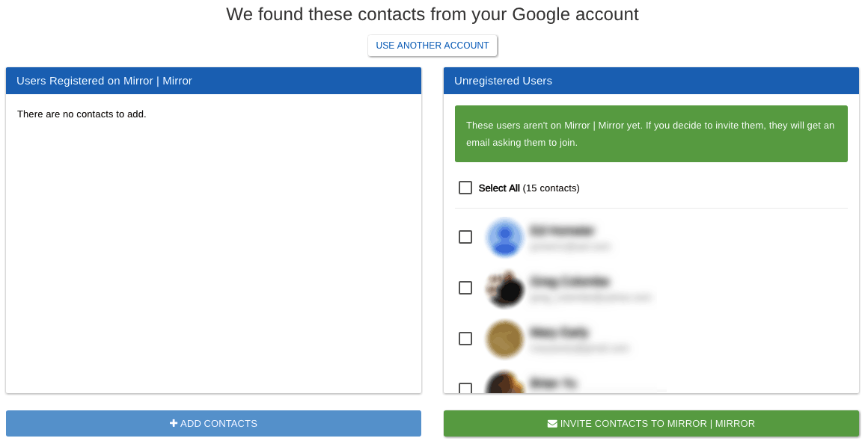The width and height of the screenshot is (868, 444).
Task: Click the "There are no contacts to add" text
Action: pos(82,114)
